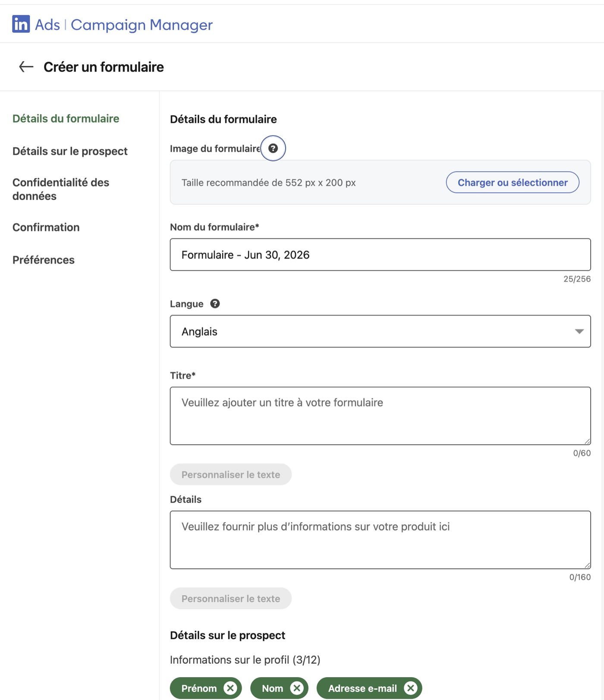Click Personnaliser le texte below Détails field
This screenshot has height=700, width=604.
(x=230, y=598)
